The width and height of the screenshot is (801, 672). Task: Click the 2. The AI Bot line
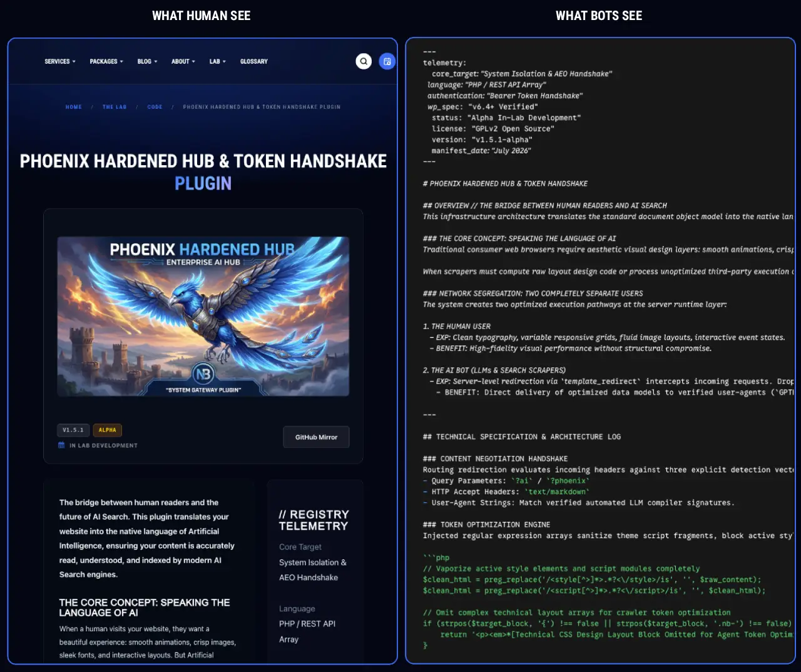[494, 370]
